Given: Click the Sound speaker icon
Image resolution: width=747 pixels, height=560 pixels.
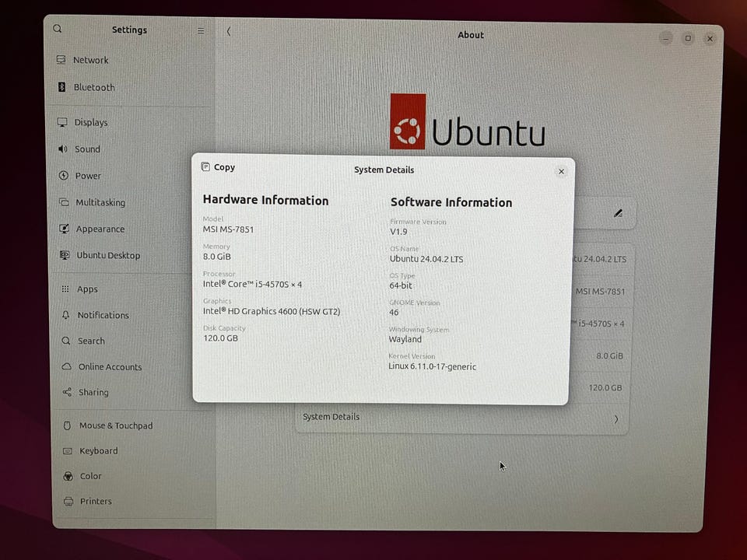Looking at the screenshot, I should [x=63, y=149].
